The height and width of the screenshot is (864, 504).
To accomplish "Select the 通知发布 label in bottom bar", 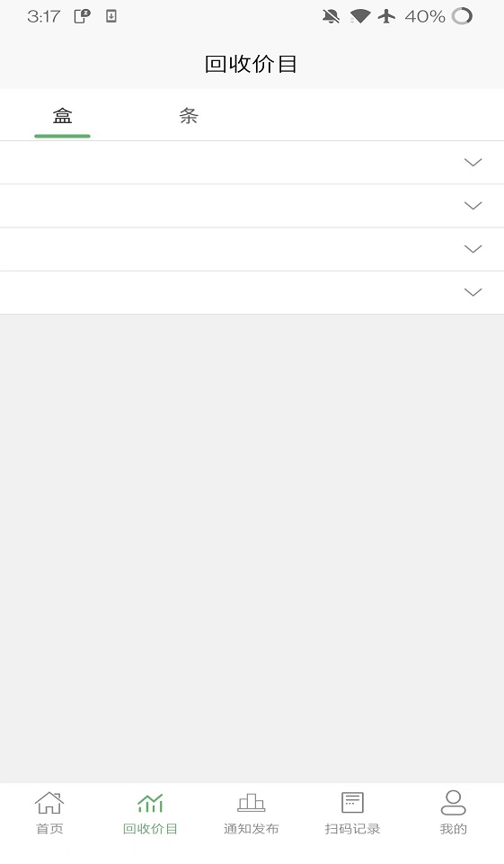I will click(252, 829).
